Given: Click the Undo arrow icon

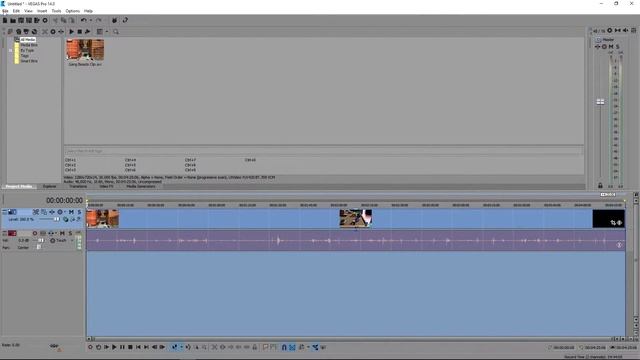Looking at the screenshot, I should (84, 20).
